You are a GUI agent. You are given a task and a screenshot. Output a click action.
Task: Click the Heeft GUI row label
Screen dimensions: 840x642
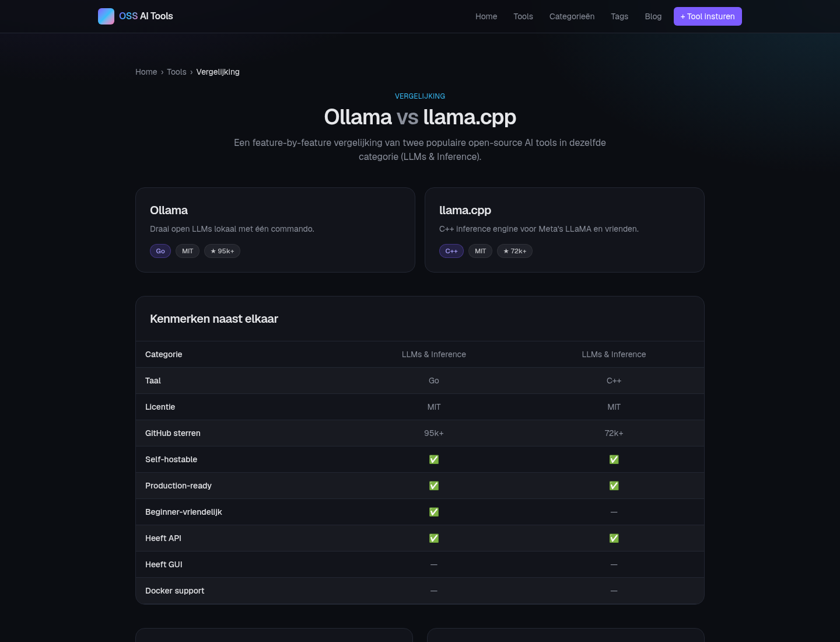tap(164, 564)
